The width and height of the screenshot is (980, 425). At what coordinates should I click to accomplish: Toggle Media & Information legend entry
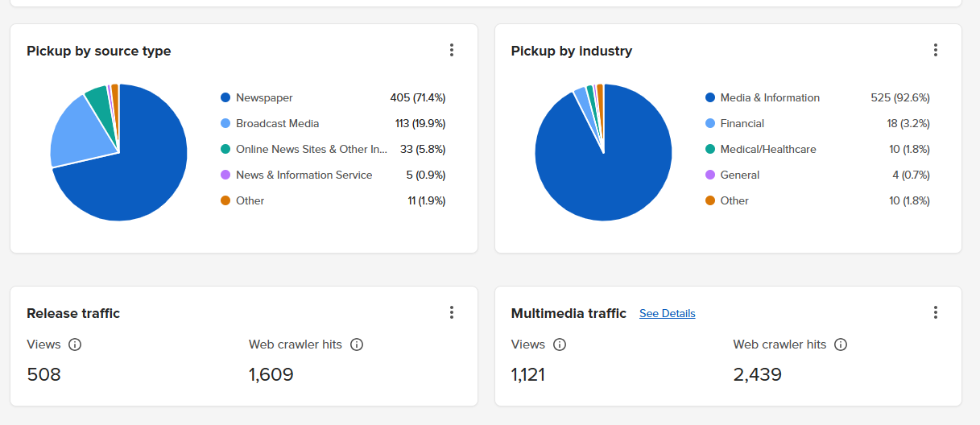pos(769,98)
